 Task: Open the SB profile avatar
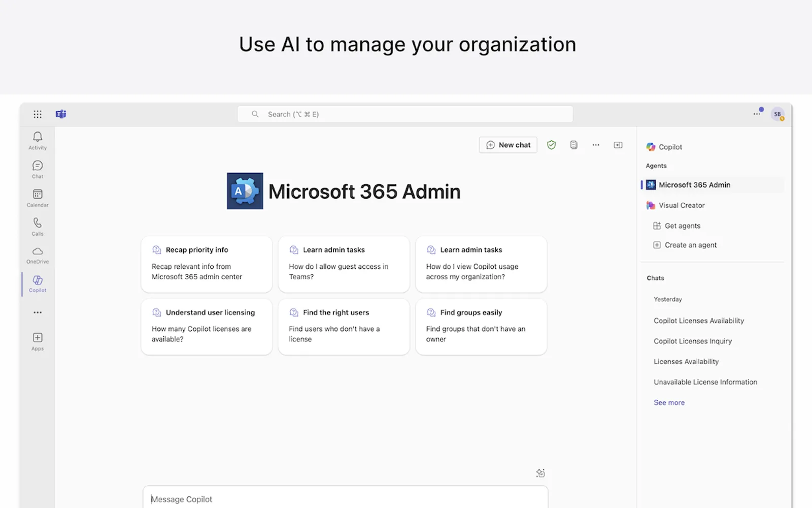pos(777,114)
